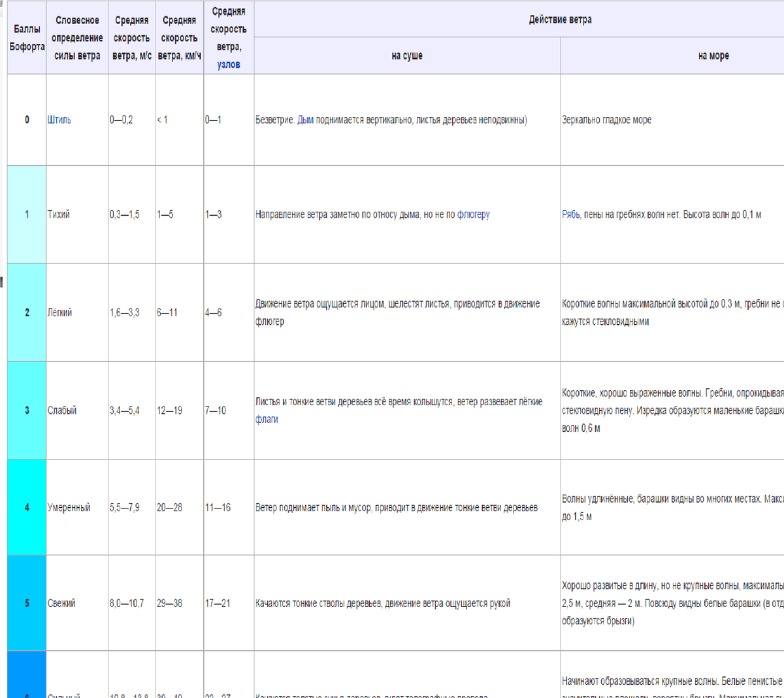Click the '5,5—7,9' speed value
Screen dimensions: 784x698
[x=124, y=507]
